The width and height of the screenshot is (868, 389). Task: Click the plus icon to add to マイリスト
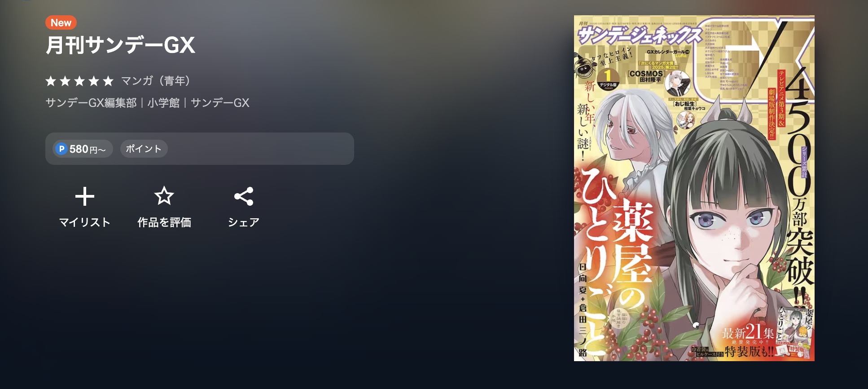click(84, 197)
